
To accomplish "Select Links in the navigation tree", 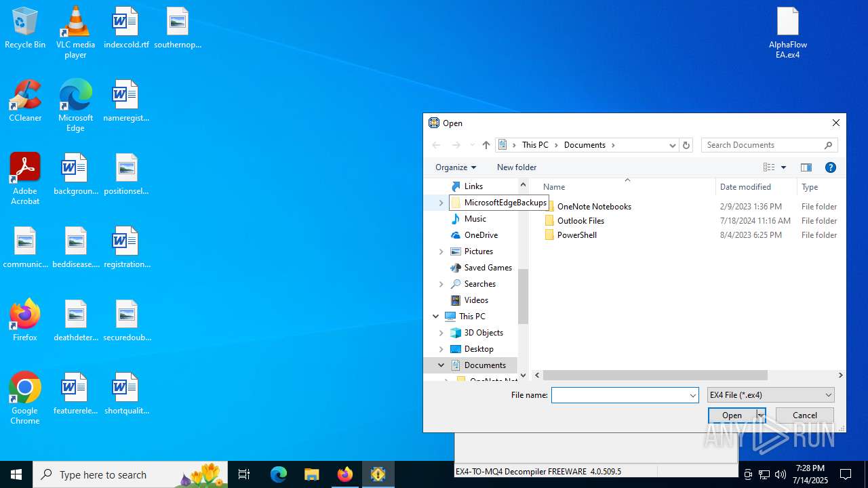I will click(473, 186).
